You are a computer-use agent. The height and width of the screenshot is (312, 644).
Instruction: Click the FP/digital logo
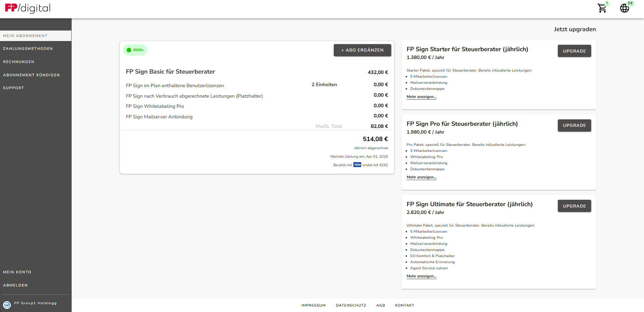(x=27, y=8)
